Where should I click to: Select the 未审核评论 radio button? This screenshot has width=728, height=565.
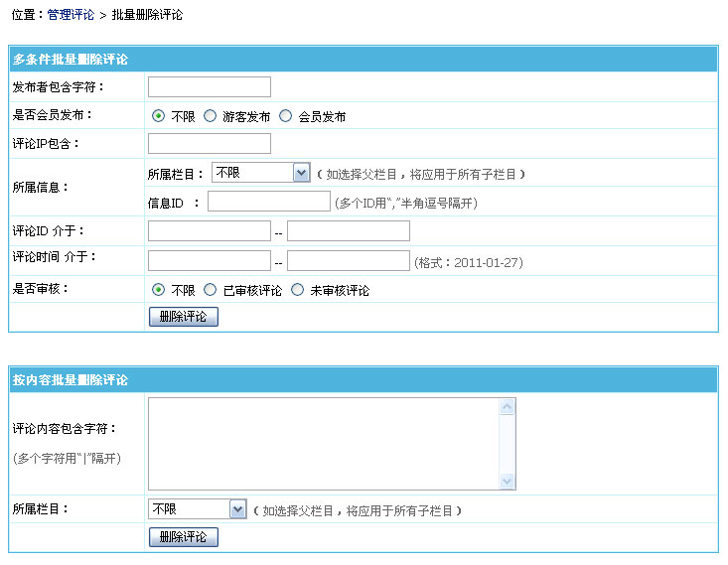tap(297, 291)
